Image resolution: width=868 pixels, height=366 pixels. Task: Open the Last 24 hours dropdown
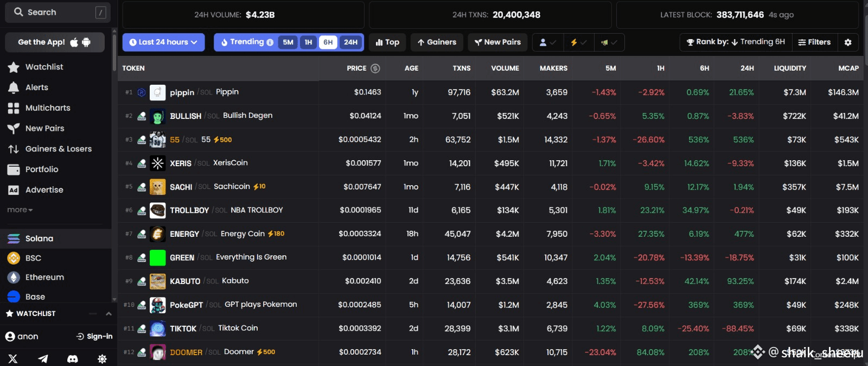tap(163, 42)
